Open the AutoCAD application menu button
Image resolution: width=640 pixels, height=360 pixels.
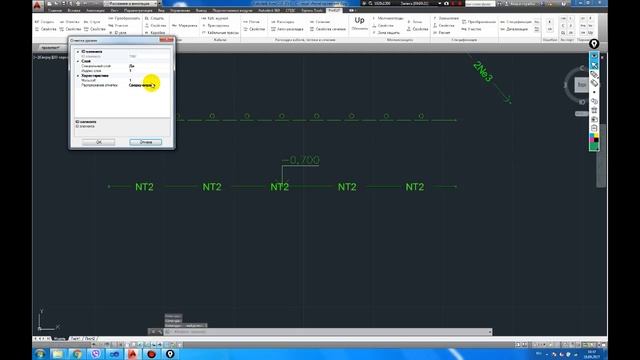click(38, 5)
